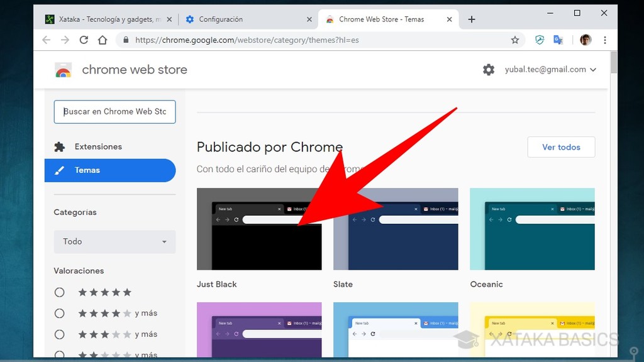Image resolution: width=644 pixels, height=362 pixels.
Task: Click the Chrome Web Store search field
Action: (x=114, y=111)
